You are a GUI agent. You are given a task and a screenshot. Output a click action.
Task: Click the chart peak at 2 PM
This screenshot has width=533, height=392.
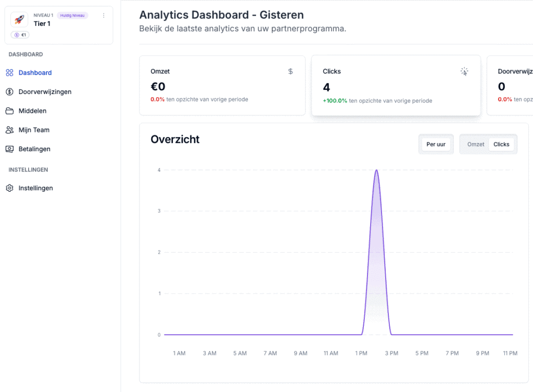click(x=376, y=171)
